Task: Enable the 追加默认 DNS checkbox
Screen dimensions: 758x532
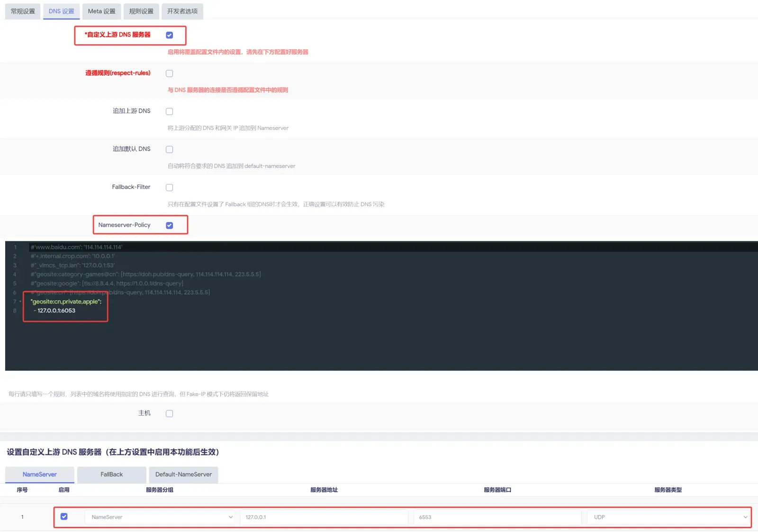Action: [x=169, y=149]
